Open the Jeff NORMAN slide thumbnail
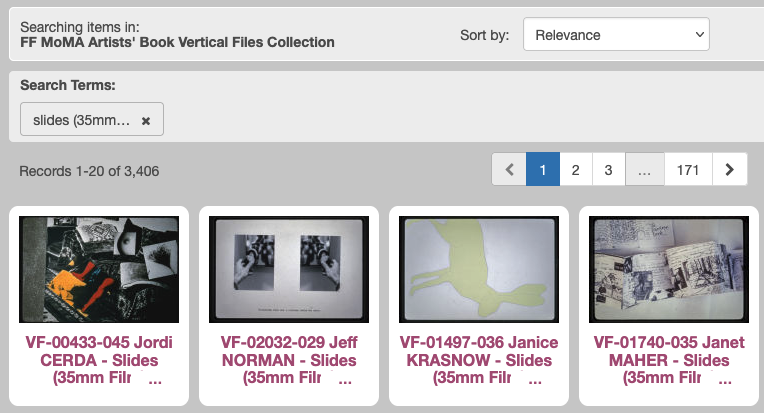The image size is (764, 413). click(289, 269)
